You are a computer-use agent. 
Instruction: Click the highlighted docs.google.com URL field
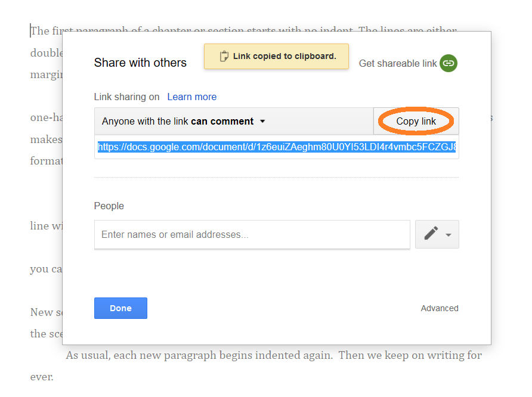coord(276,147)
